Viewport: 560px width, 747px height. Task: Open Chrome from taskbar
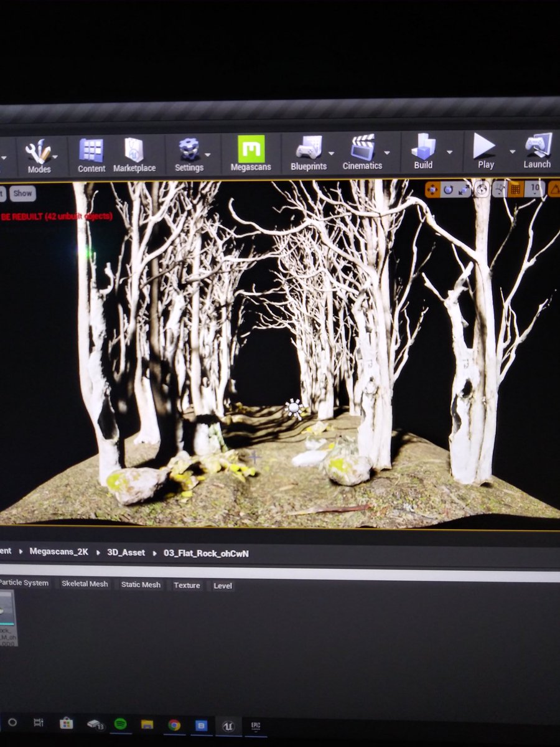click(174, 725)
